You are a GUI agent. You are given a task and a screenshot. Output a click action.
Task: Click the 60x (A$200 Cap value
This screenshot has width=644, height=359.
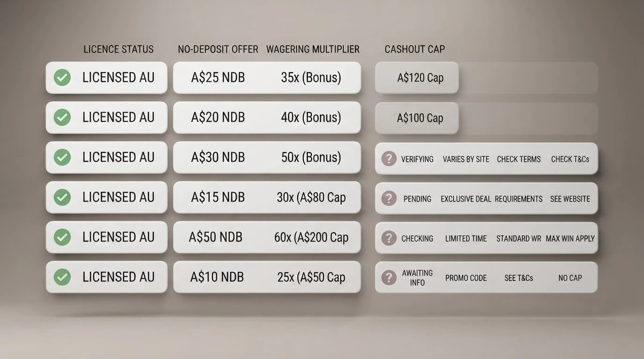pyautogui.click(x=311, y=237)
